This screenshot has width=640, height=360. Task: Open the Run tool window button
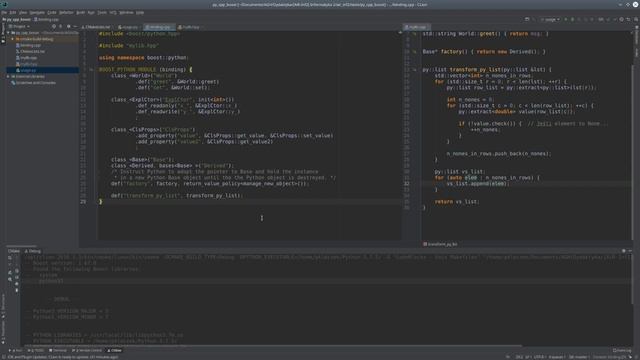[x=17, y=351]
